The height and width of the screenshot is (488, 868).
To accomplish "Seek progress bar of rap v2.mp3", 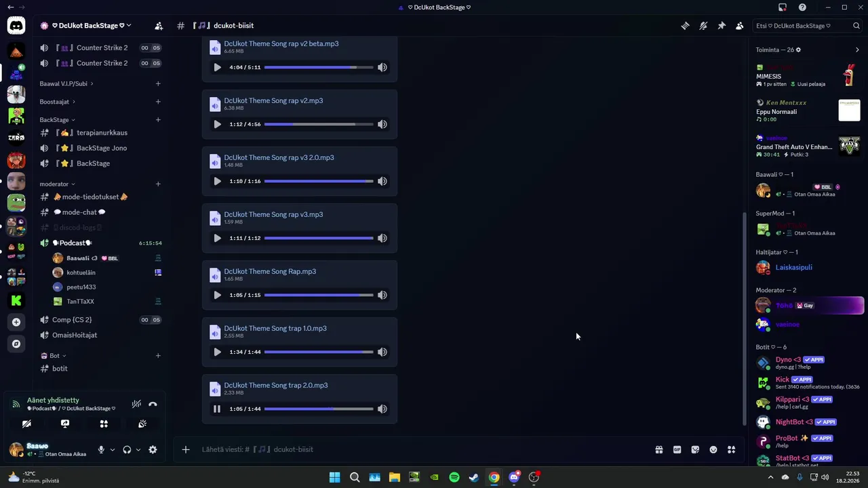I will point(319,124).
